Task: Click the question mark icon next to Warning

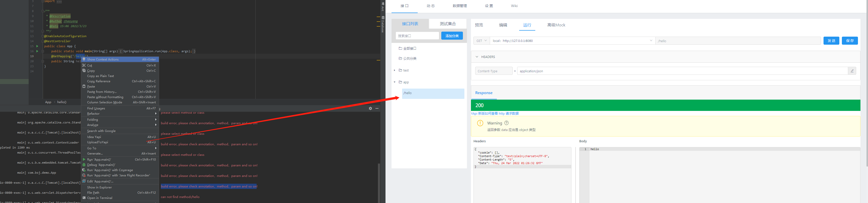Action: pyautogui.click(x=506, y=123)
